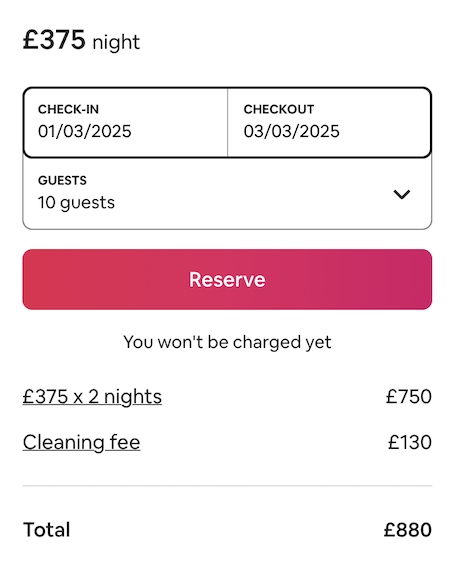Click the £130 cleaning fee amount
The height and width of the screenshot is (564, 454).
[x=409, y=442]
